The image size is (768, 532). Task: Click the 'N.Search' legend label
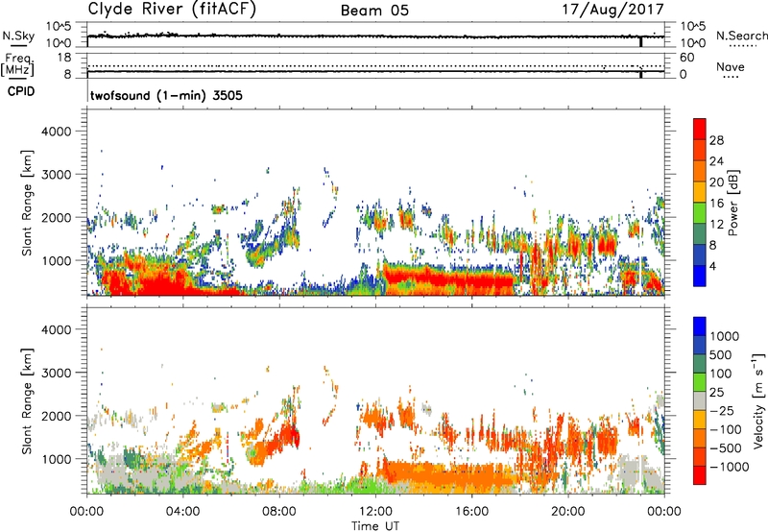(741, 36)
